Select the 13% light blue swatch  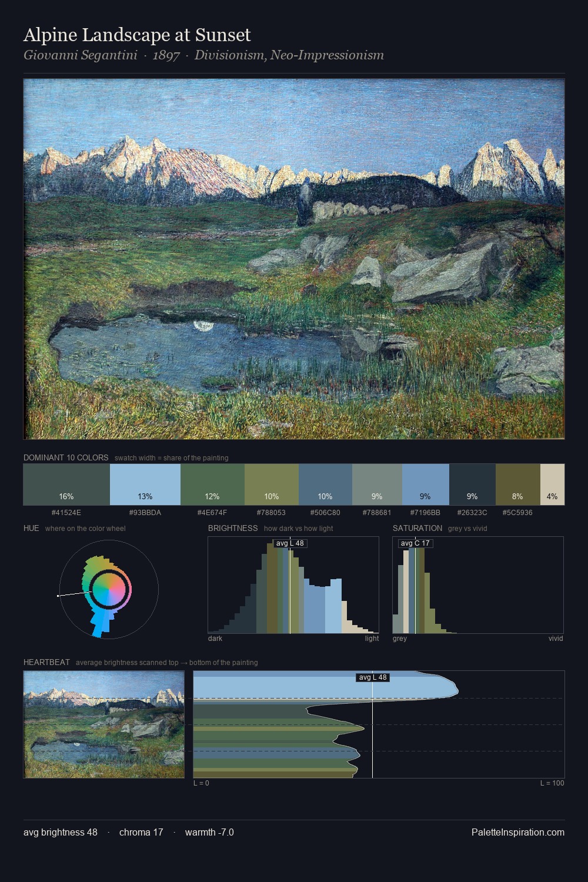[x=145, y=485]
